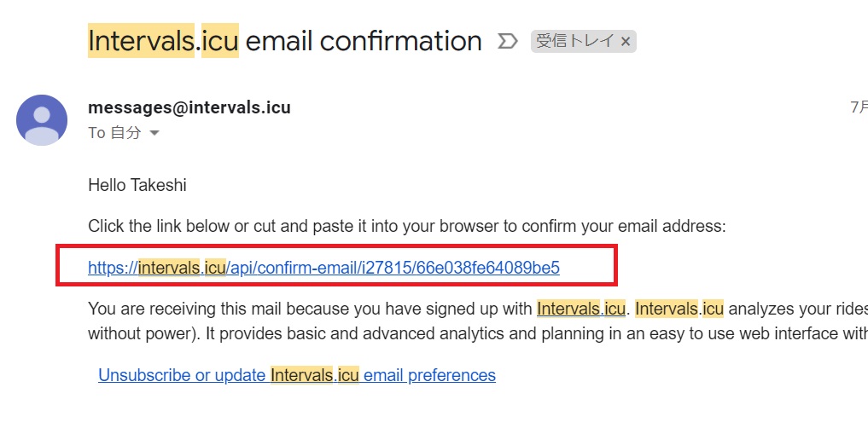Click the importance marker beside the subject

point(507,41)
